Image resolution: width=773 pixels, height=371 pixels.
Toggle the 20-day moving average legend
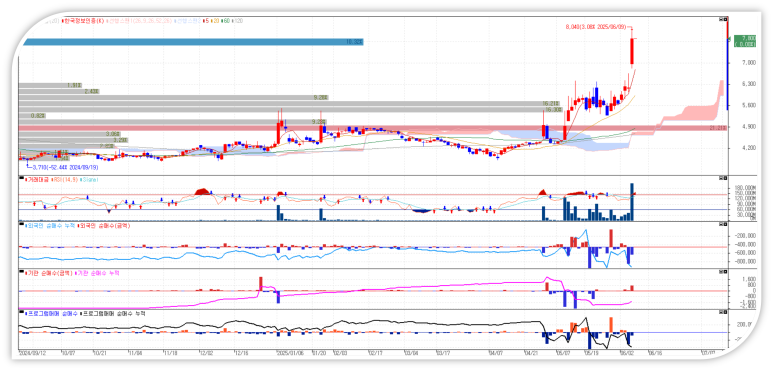click(x=215, y=21)
